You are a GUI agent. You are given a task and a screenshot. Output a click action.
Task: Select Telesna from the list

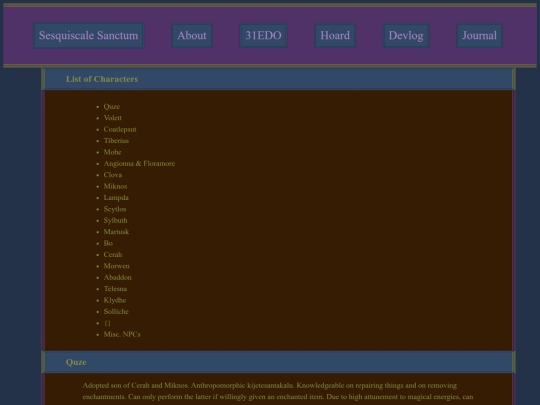coord(115,289)
